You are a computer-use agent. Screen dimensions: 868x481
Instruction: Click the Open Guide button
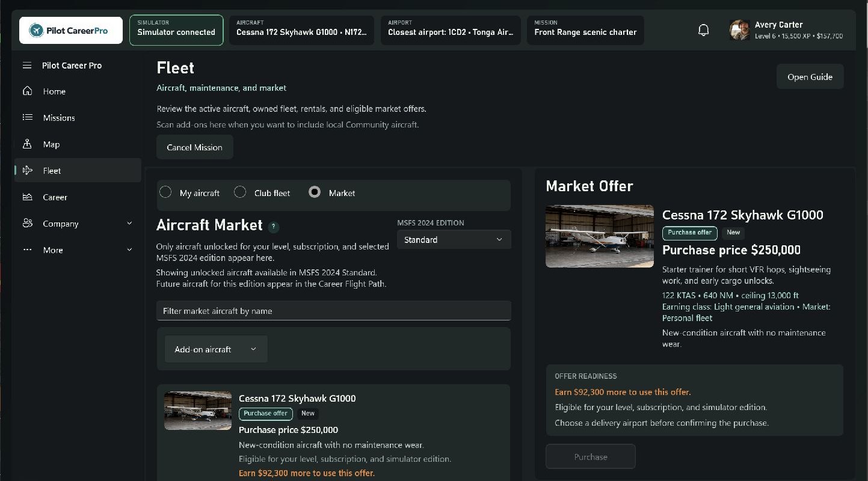[810, 77]
